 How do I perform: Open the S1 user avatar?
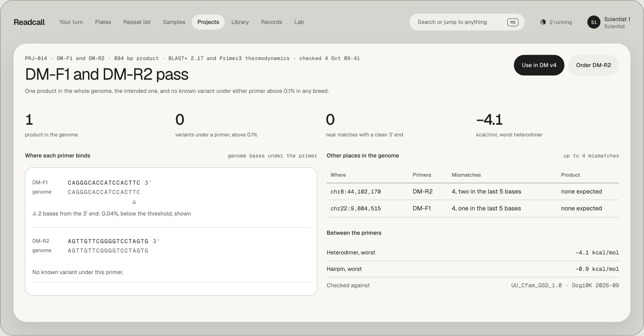(x=594, y=22)
